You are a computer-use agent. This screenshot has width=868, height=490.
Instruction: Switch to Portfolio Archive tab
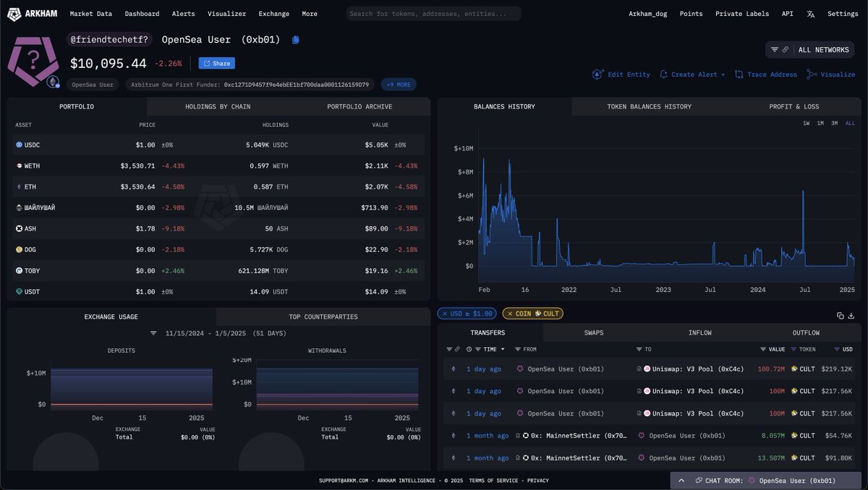point(359,106)
